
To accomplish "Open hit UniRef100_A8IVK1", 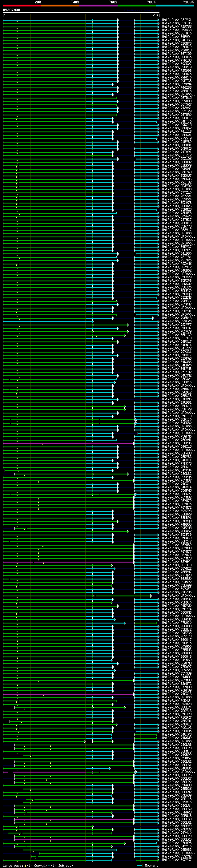I will click(177, 20).
